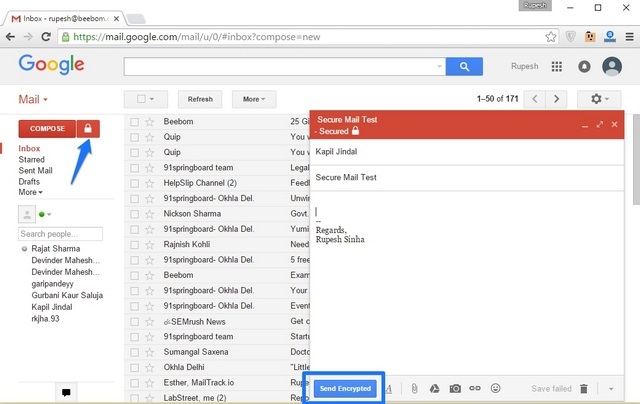Expand More labels in sidebar

(30, 192)
